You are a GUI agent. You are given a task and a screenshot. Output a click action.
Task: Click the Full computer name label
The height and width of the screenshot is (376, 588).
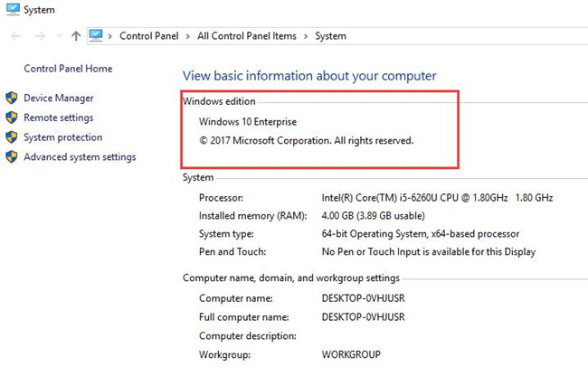tap(244, 317)
